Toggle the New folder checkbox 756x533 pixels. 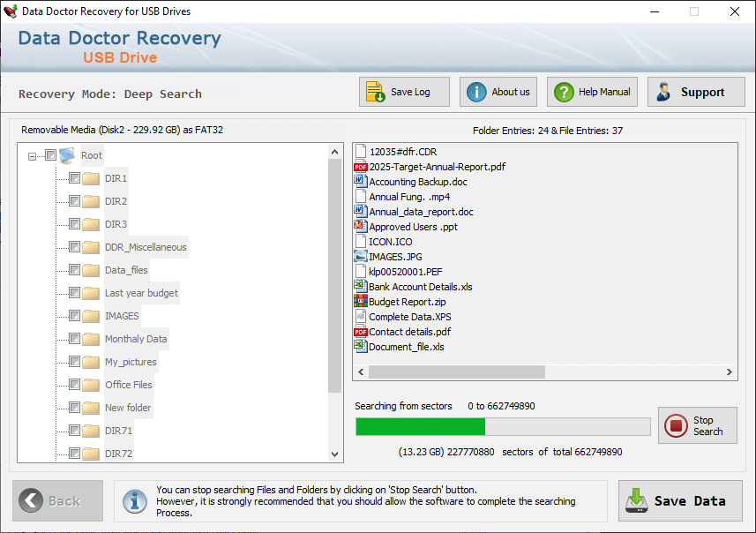click(74, 408)
